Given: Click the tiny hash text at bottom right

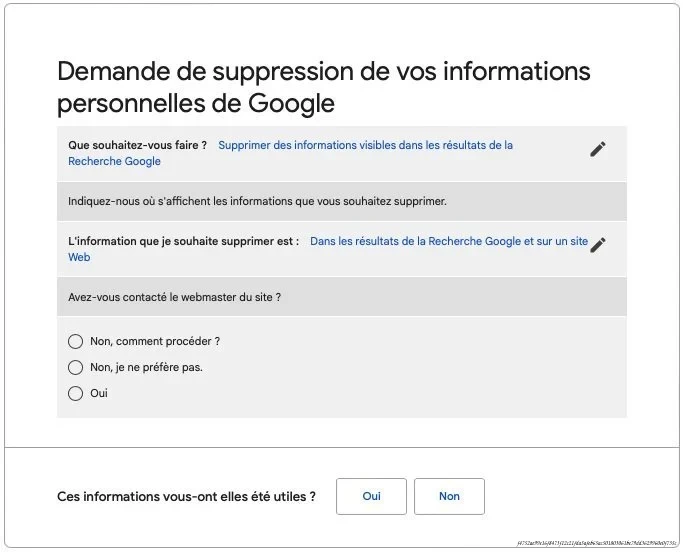Looking at the screenshot, I should coord(597,543).
